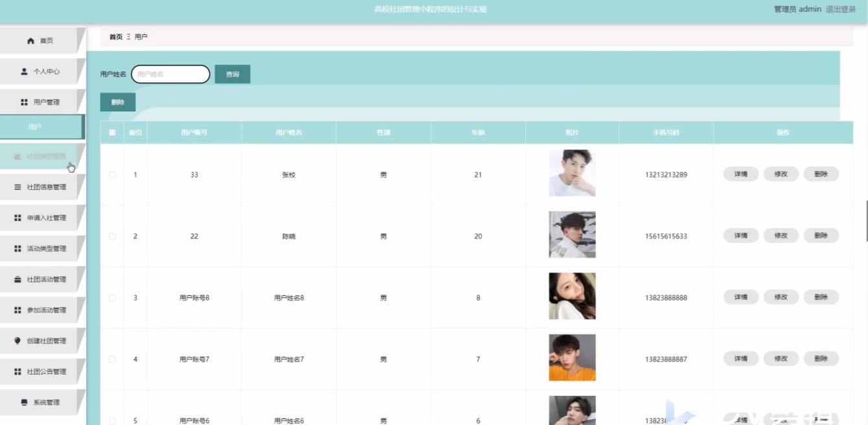Click the 查询 search button
This screenshot has width=868, height=425.
232,74
